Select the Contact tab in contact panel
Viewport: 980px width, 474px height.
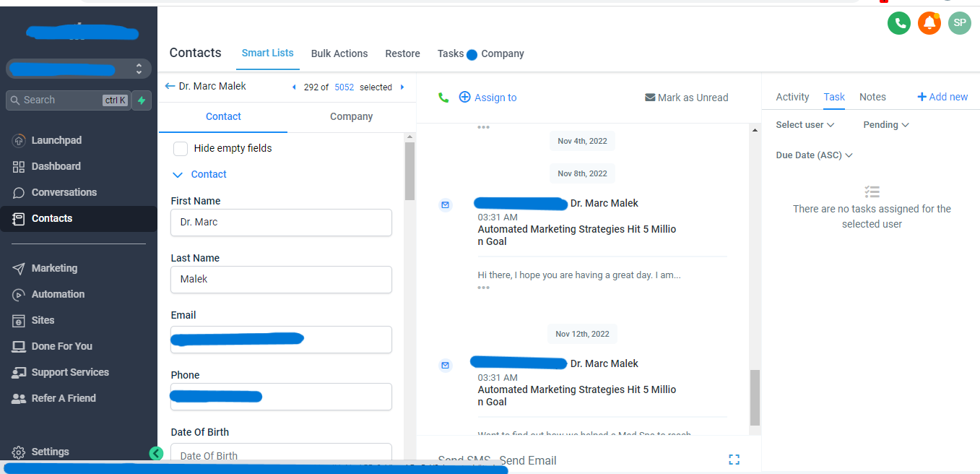[223, 116]
